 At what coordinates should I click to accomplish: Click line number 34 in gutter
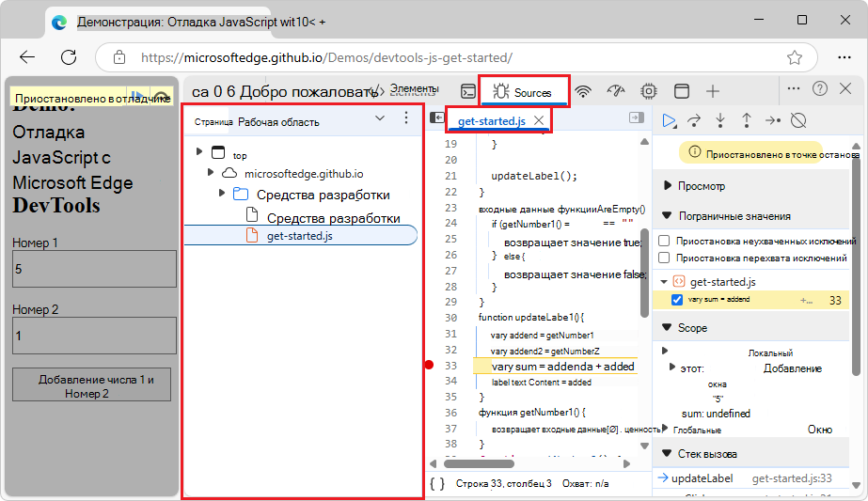[450, 381]
